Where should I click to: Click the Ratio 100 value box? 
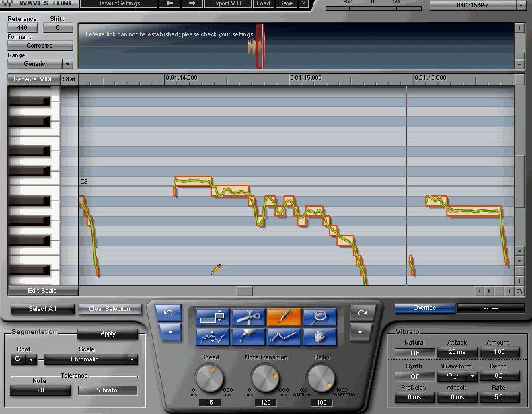tap(321, 402)
